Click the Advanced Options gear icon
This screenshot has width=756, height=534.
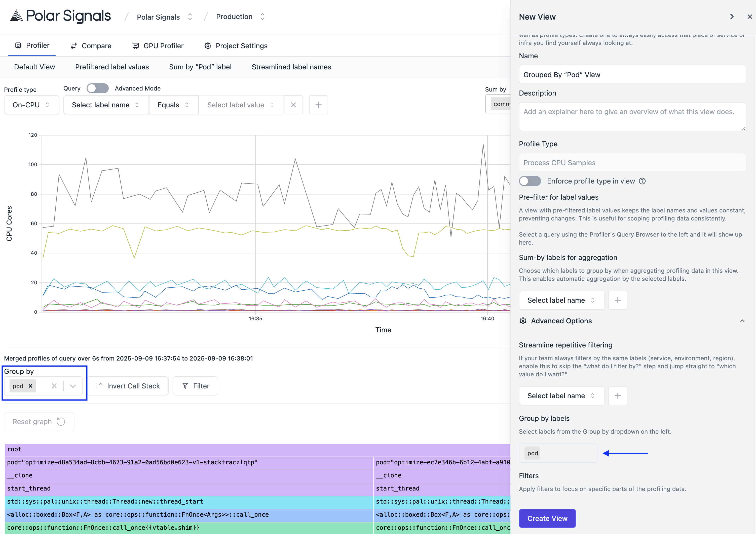523,321
